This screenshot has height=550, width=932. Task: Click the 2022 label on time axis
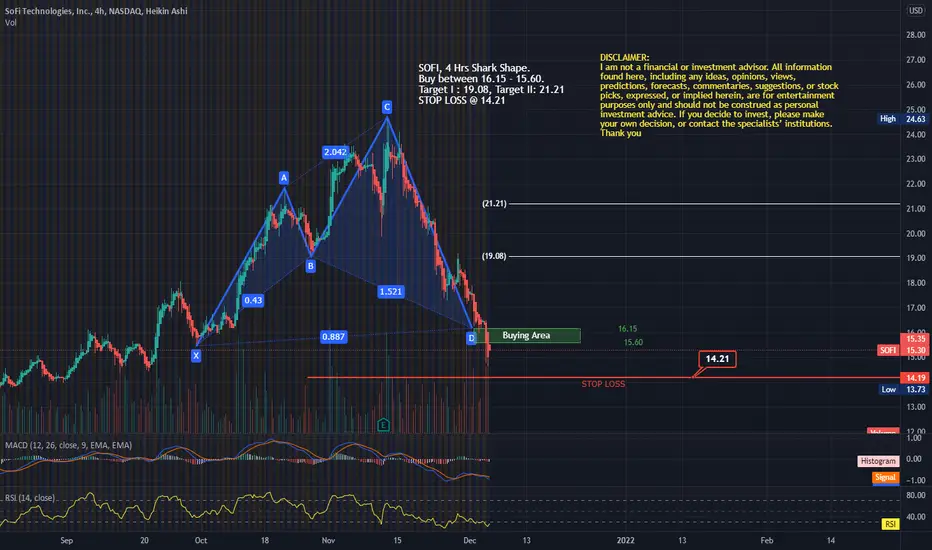pyautogui.click(x=625, y=540)
